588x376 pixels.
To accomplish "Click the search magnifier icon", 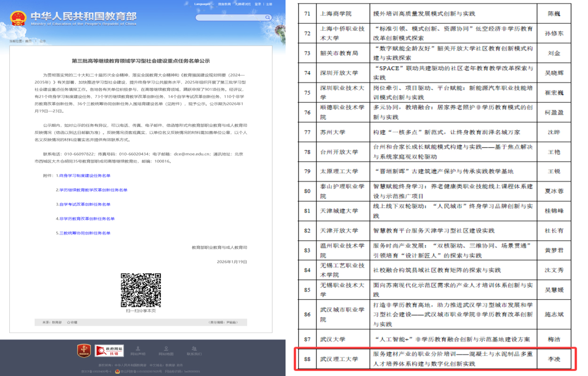I will (268, 17).
